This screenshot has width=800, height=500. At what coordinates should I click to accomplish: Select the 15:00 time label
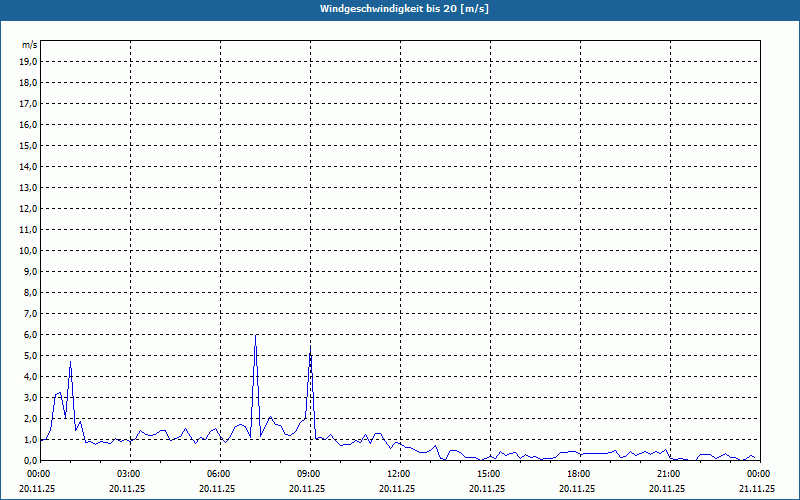[488, 474]
